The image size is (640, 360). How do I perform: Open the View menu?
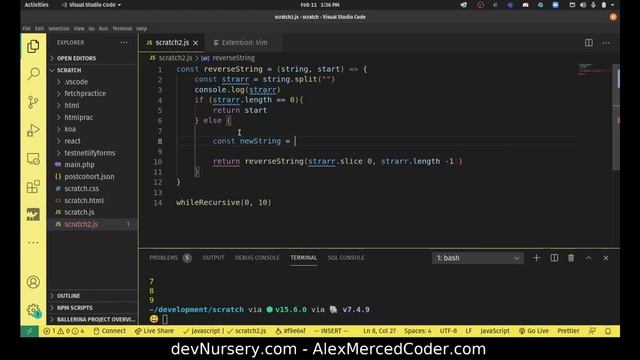[79, 29]
